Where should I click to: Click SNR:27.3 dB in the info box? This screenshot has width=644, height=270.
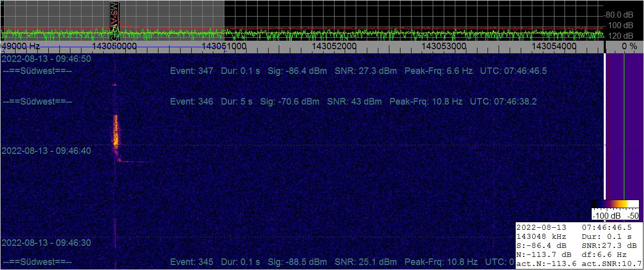609,245
